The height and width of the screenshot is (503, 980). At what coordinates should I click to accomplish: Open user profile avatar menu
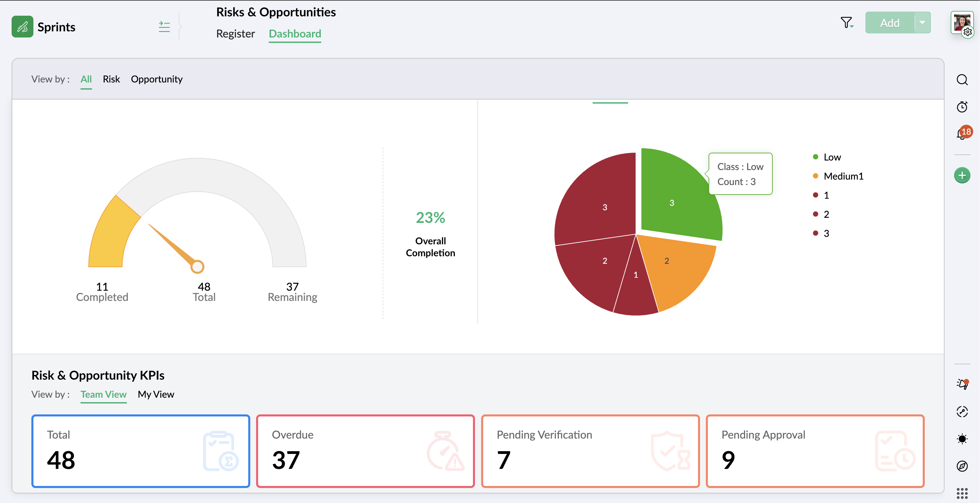(961, 23)
